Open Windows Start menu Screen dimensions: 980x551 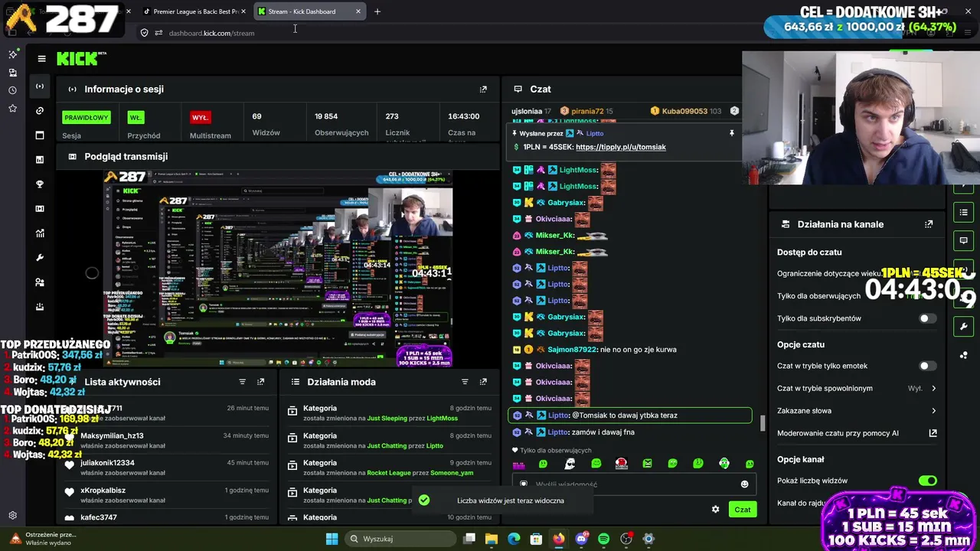[332, 539]
